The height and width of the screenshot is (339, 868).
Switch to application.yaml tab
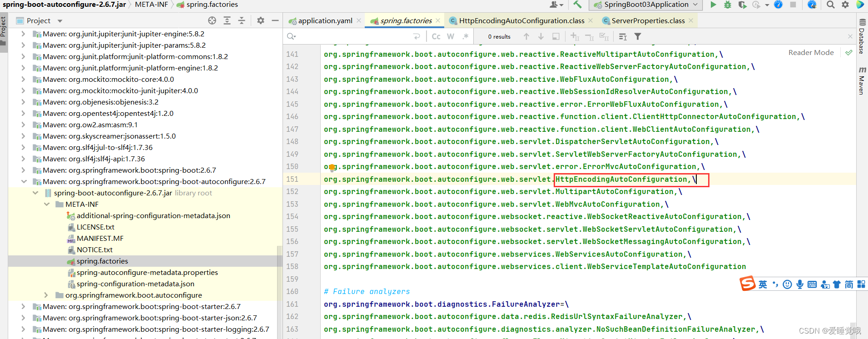[325, 20]
